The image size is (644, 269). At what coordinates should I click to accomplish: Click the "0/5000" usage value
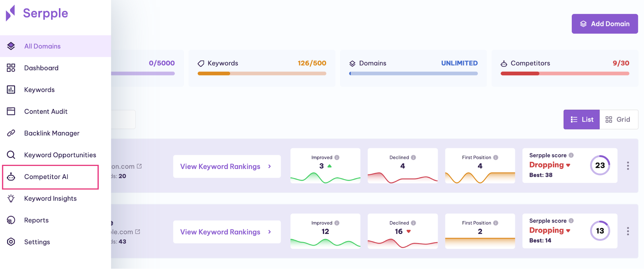(162, 63)
